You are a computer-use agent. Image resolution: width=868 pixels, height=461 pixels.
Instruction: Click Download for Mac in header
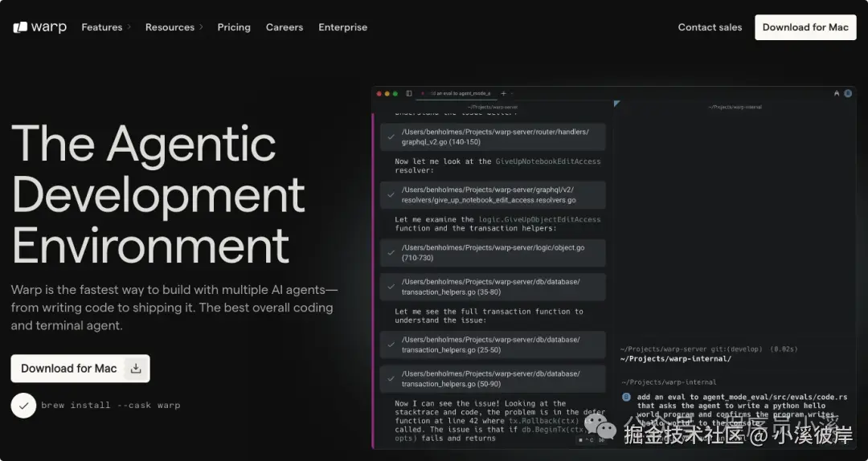(x=805, y=27)
